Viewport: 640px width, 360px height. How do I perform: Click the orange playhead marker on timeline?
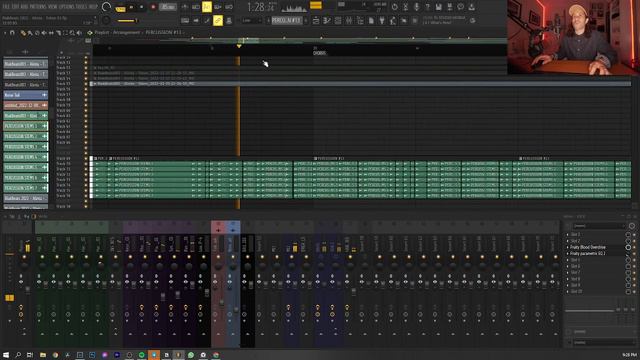(239, 46)
